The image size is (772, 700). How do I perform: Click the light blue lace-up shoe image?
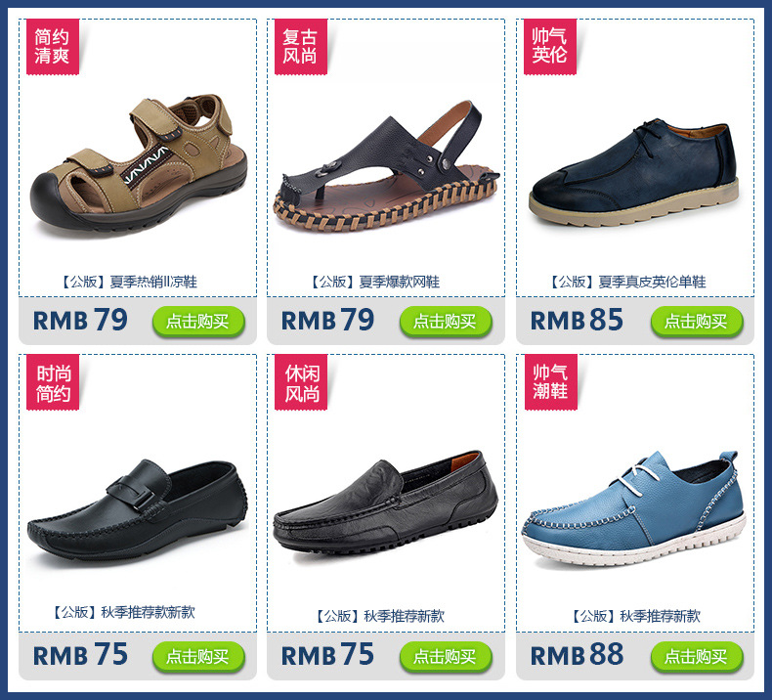(x=634, y=507)
